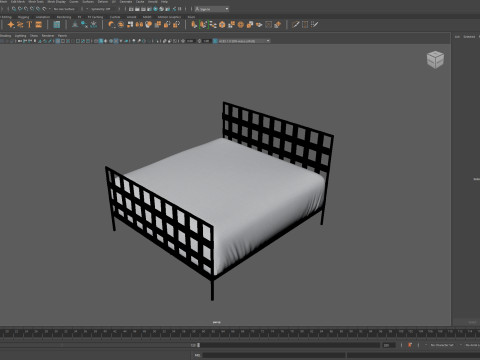The height and width of the screenshot is (360, 480).
Task: Click the blue sculpt cone shelf icon
Action: click(75, 24)
